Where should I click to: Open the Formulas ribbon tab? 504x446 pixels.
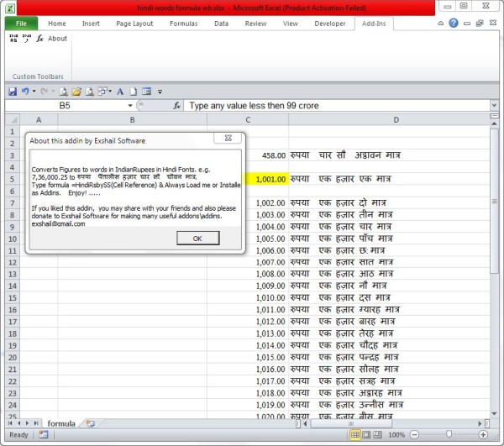(x=182, y=24)
